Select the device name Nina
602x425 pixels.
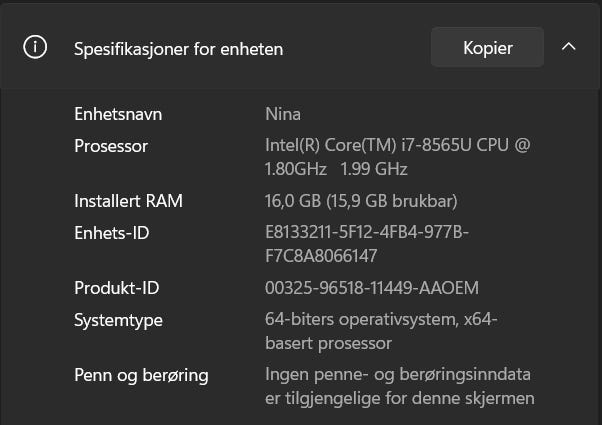tap(283, 114)
